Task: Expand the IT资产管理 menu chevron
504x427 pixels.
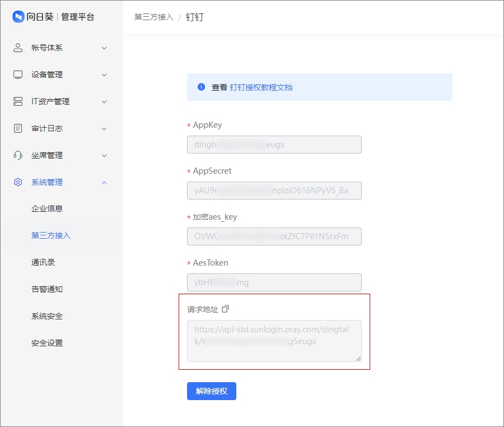Action: [104, 102]
